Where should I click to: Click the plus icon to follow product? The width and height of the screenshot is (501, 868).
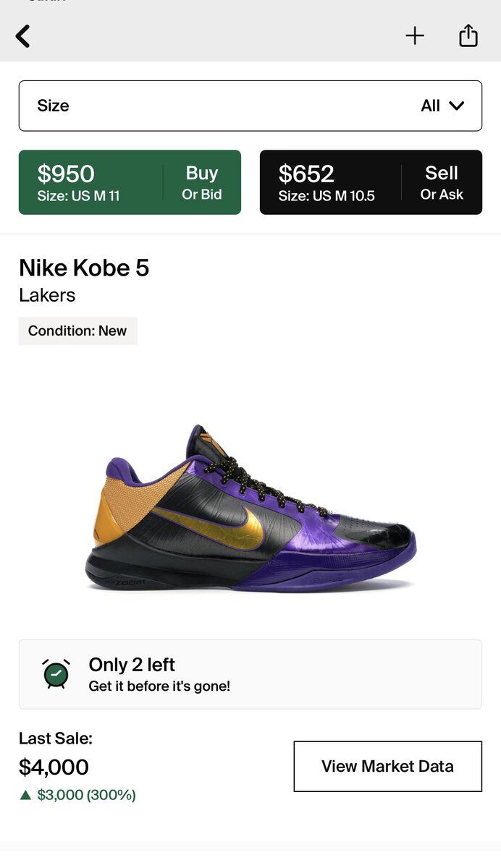coord(415,35)
